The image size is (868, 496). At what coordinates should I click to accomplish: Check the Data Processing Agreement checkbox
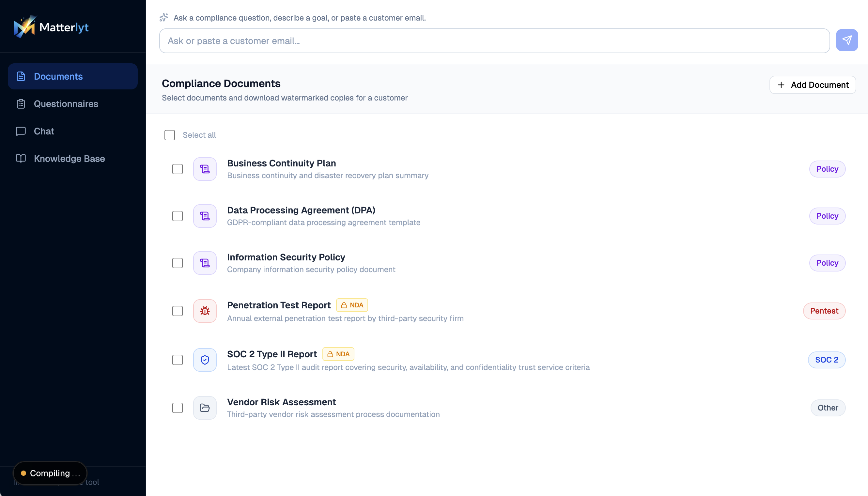[x=178, y=216]
